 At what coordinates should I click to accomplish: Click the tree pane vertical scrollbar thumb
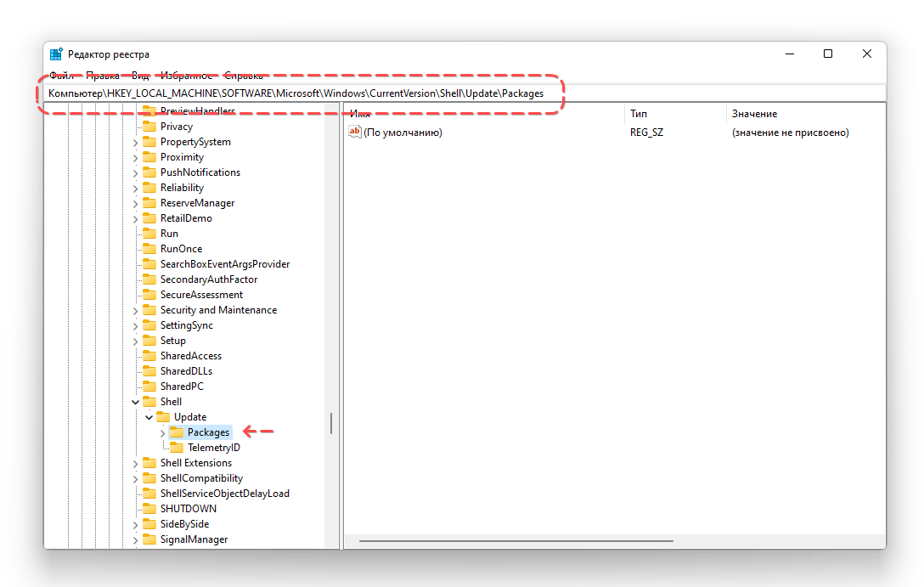click(331, 423)
